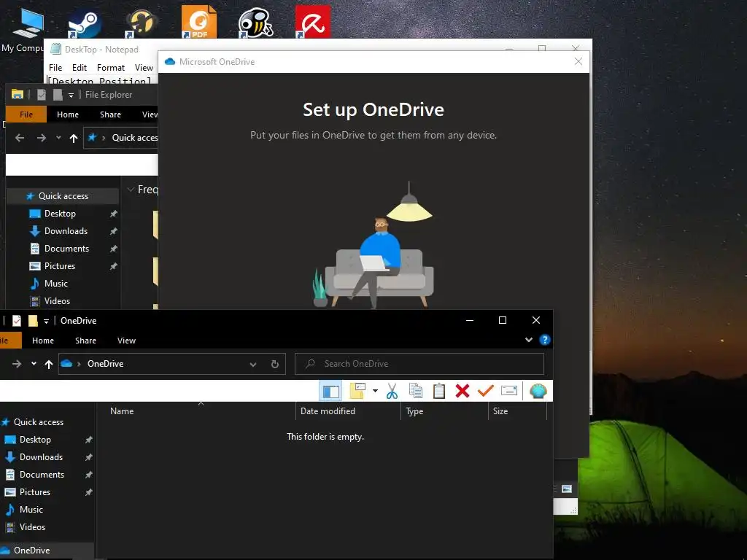
Task: Close the Microsoft OneDrive setup dialog
Action: 578,61
